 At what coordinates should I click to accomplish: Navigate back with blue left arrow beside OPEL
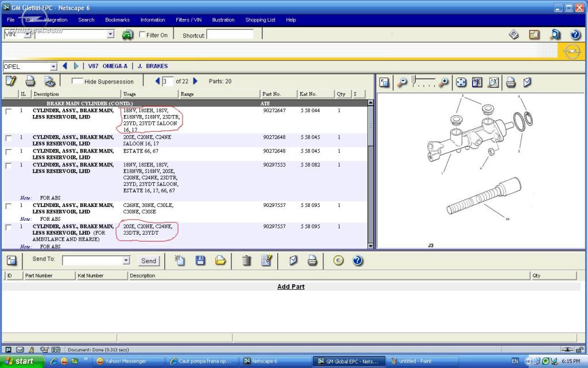pyautogui.click(x=64, y=66)
